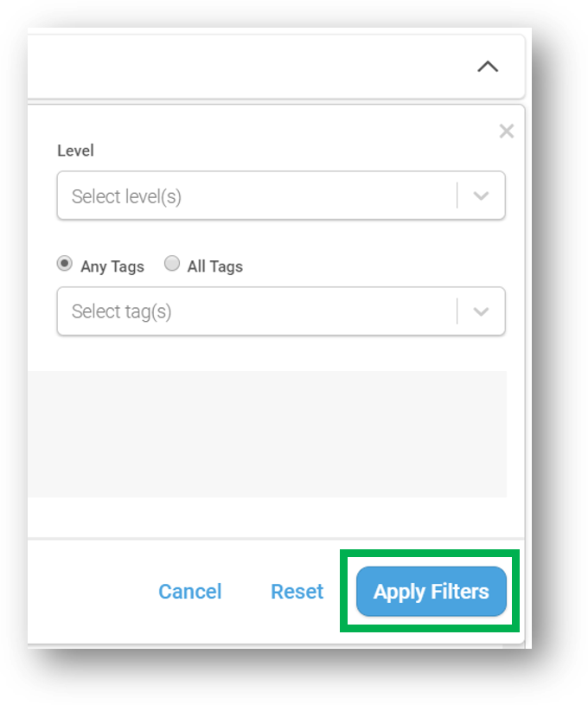The image size is (588, 705).
Task: Click the divider beside the level dropdown arrow
Action: pos(457,195)
